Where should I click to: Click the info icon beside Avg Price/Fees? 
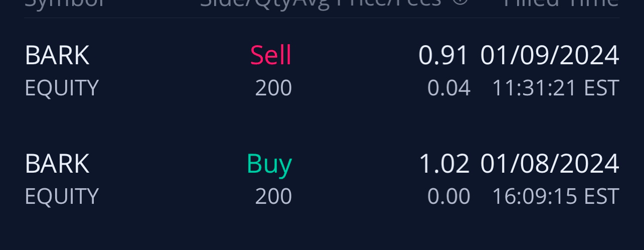460,2
